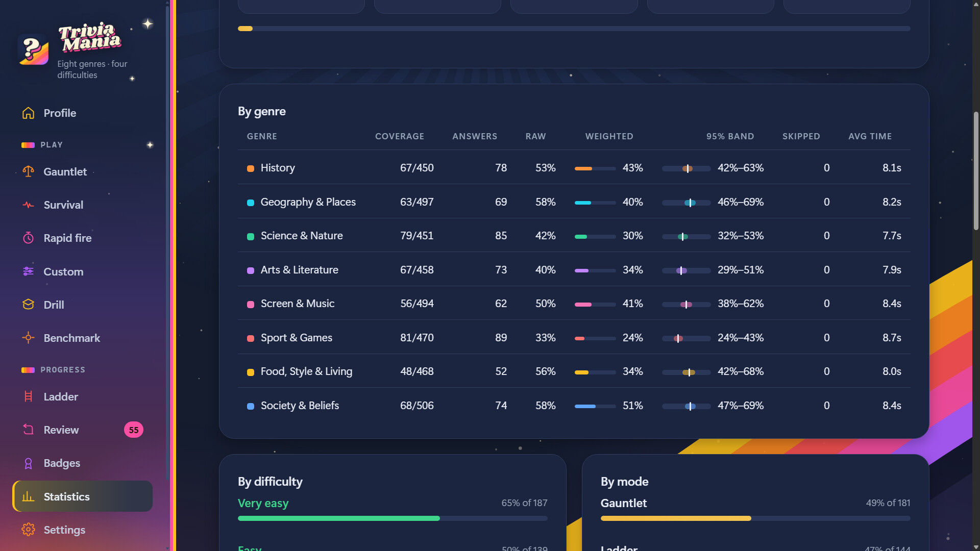Click the History weighted 43% bar
980x551 pixels.
(595, 168)
